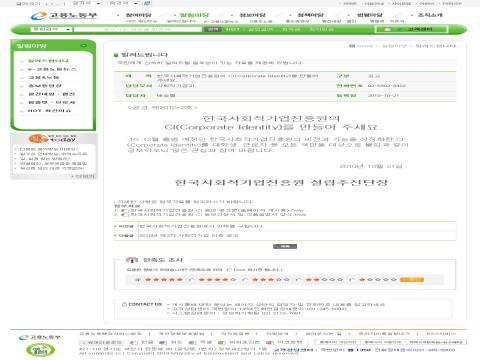This screenshot has height=360, width=480.
Task: Open the previous-article link row
Action: [x=285, y=226]
